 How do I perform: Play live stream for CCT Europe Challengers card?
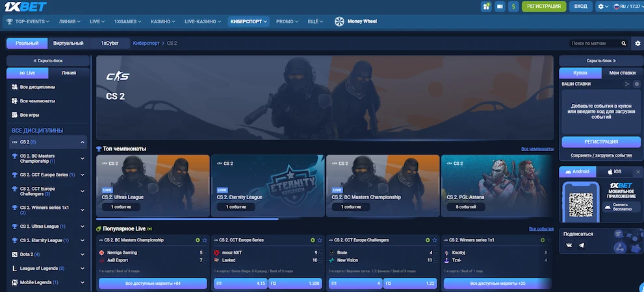(428, 240)
